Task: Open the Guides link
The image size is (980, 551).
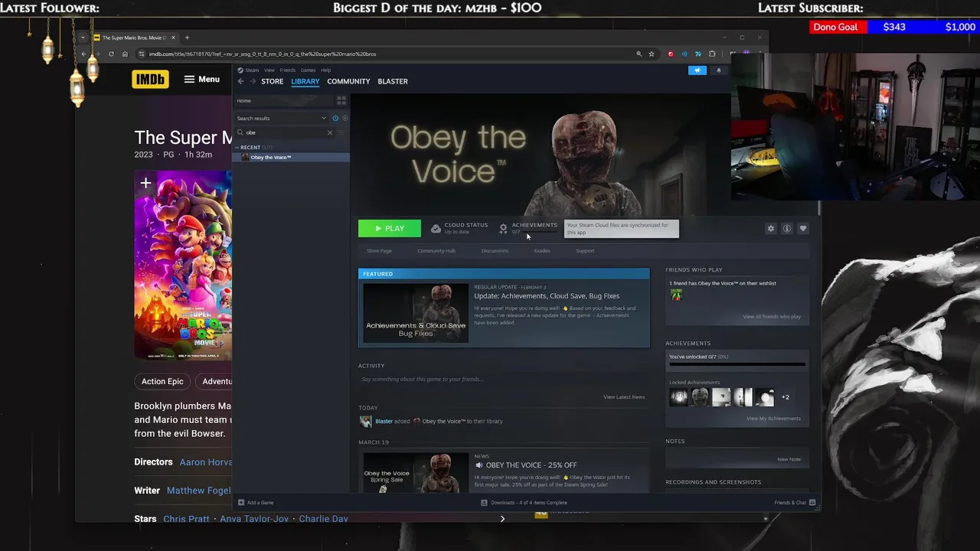Action: [542, 251]
